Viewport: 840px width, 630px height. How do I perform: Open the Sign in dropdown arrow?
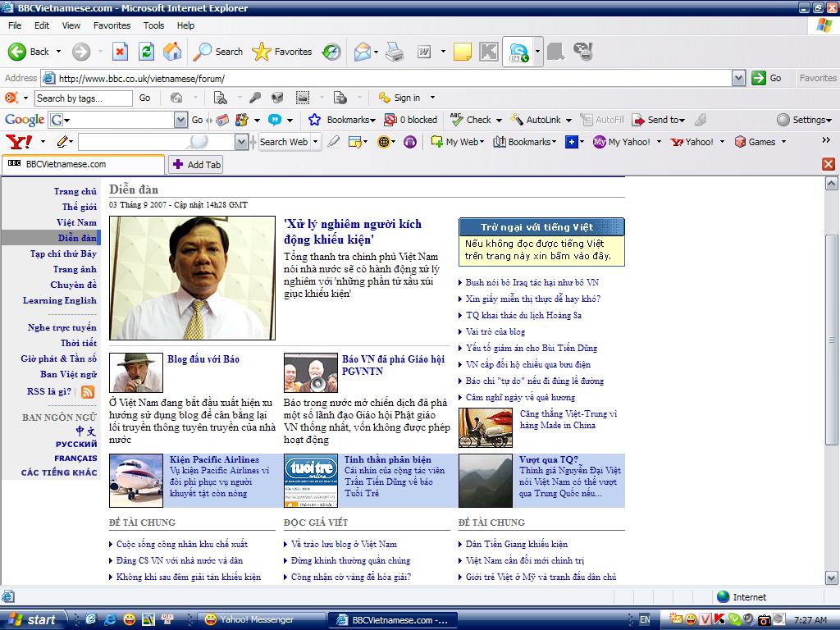432,98
